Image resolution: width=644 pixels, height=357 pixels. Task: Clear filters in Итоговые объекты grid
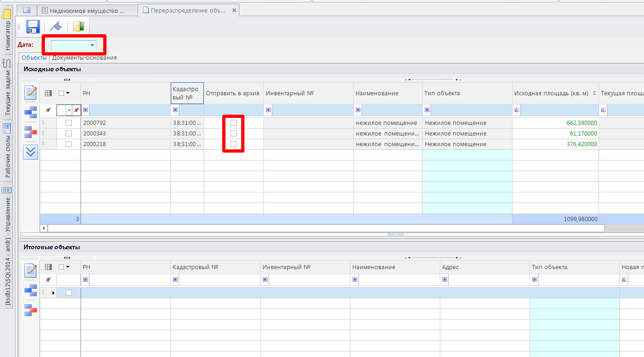pyautogui.click(x=48, y=280)
